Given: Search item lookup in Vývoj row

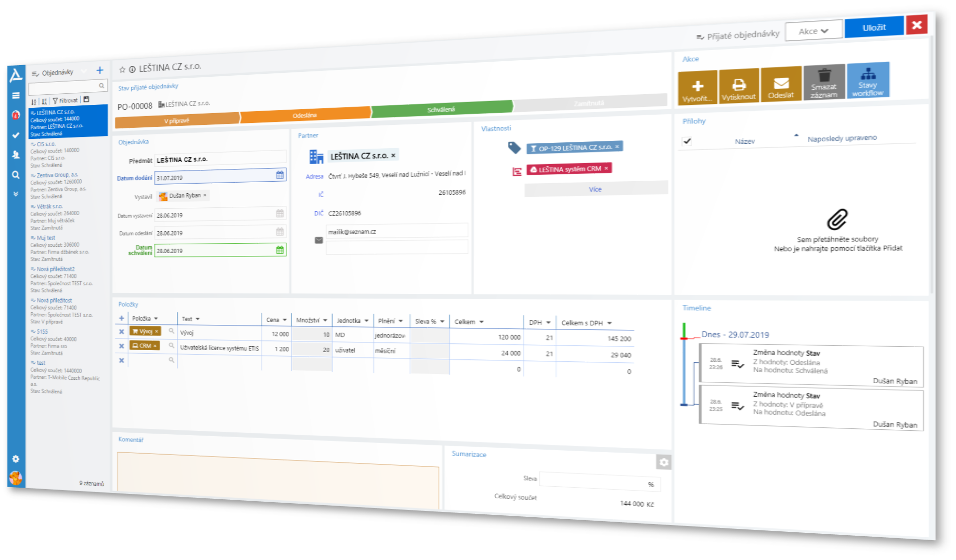Looking at the screenshot, I should 172,331.
